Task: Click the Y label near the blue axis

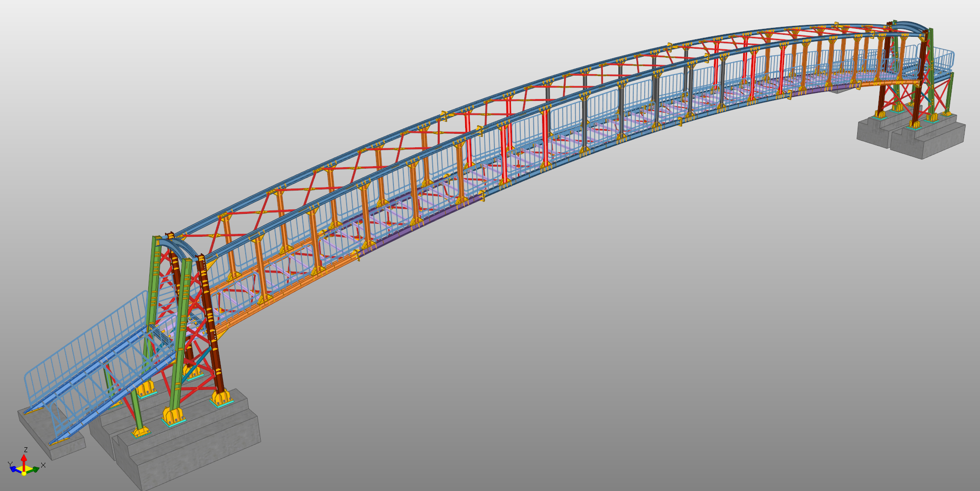Action: (10, 463)
